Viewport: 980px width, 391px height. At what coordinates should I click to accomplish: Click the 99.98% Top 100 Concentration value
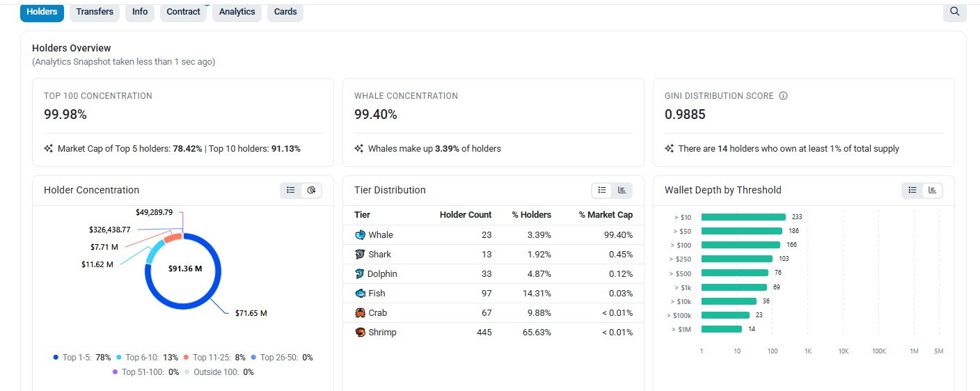click(65, 115)
